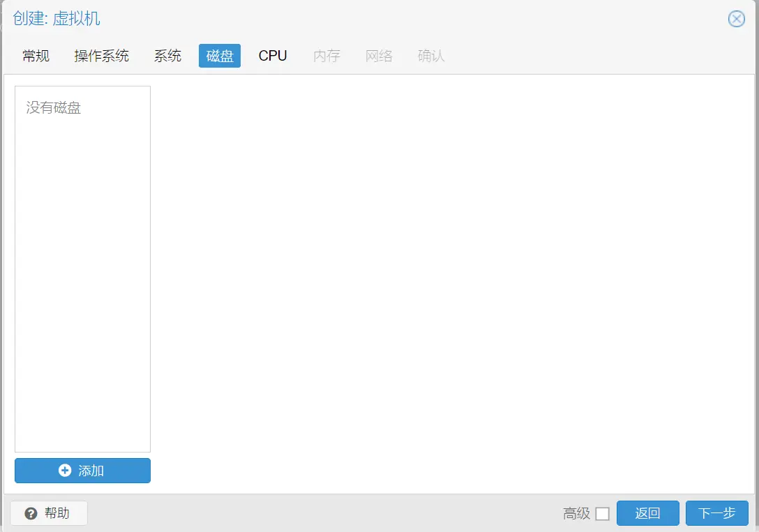Select the 磁盘 tab
759x532 pixels.
[x=220, y=56]
